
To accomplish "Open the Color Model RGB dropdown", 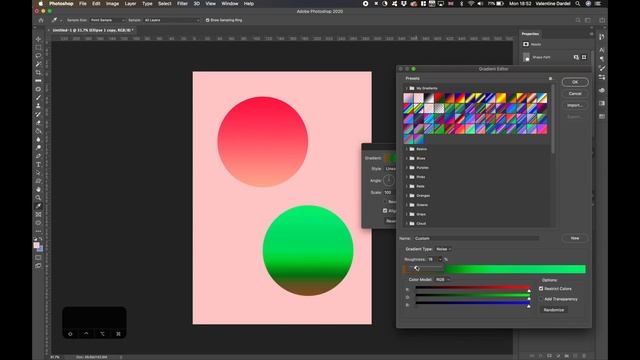I will (442, 280).
